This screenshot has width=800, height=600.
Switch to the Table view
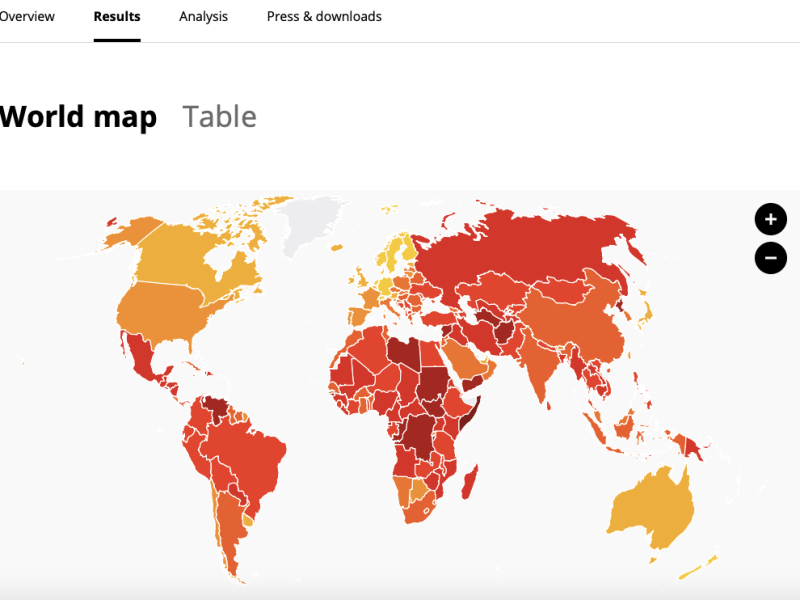(220, 116)
